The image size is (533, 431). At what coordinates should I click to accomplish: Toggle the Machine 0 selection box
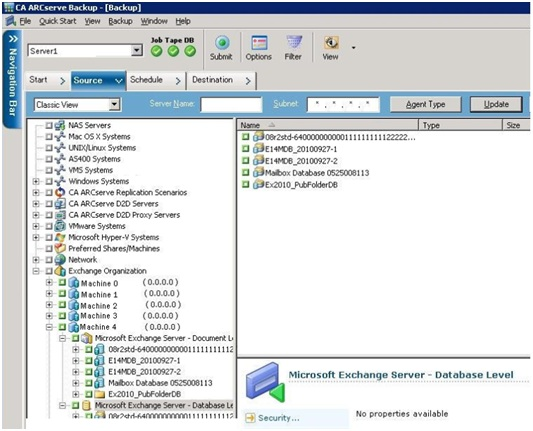pyautogui.click(x=62, y=282)
